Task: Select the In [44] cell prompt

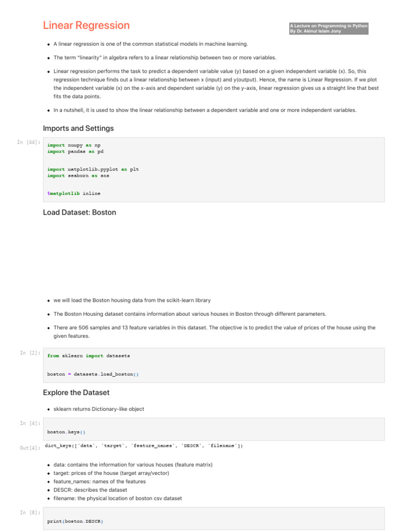Action: [28, 142]
